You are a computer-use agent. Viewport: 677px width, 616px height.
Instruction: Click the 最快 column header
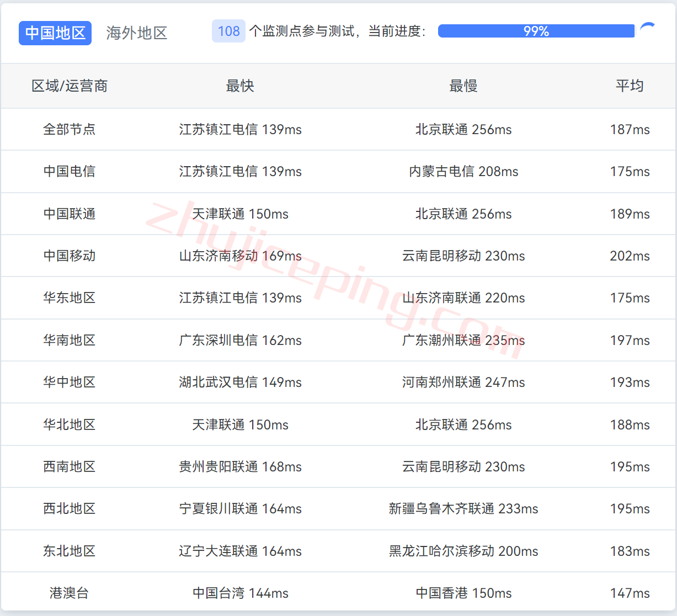click(x=240, y=86)
